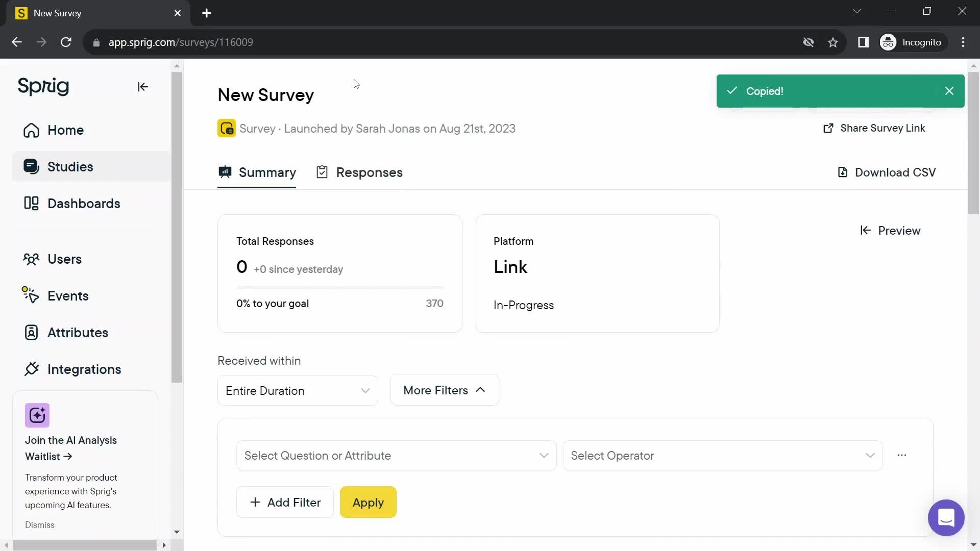
Task: Open the tab search chevron
Action: click(x=857, y=11)
